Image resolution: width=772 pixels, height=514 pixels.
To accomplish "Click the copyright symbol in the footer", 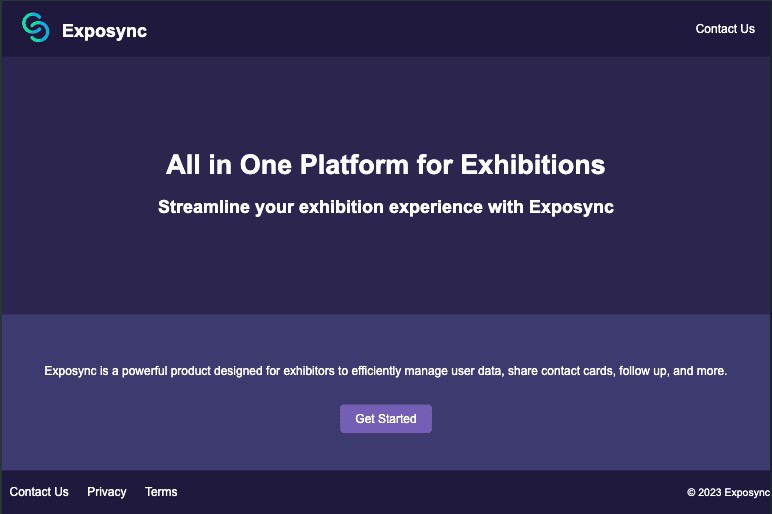I will pyautogui.click(x=691, y=492).
